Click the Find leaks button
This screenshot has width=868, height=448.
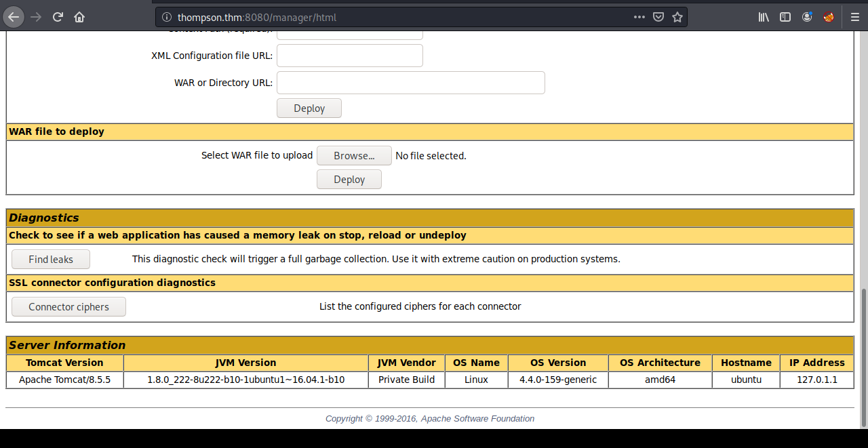(51, 259)
